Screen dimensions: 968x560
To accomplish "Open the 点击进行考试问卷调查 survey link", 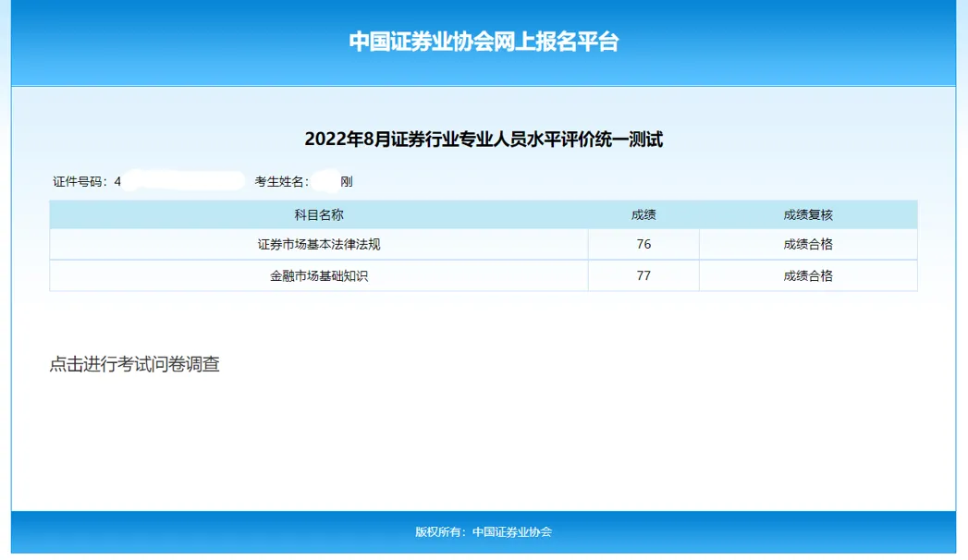I will (135, 364).
